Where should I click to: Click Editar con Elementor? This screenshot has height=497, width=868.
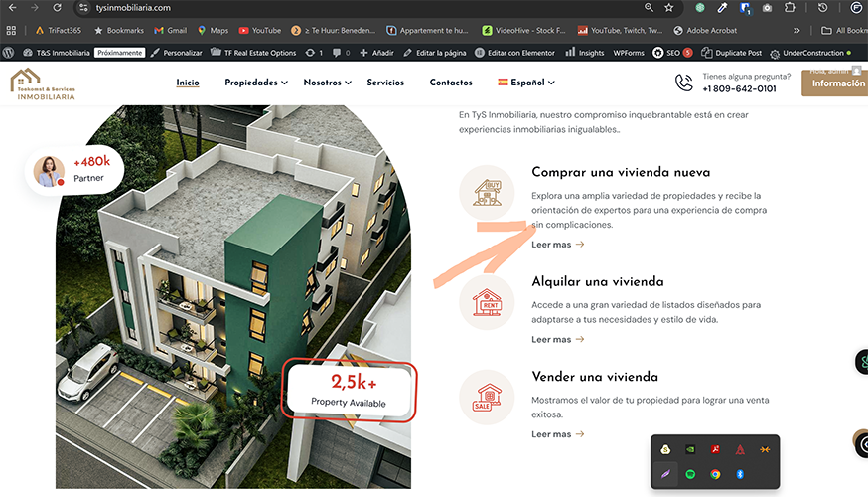(514, 53)
